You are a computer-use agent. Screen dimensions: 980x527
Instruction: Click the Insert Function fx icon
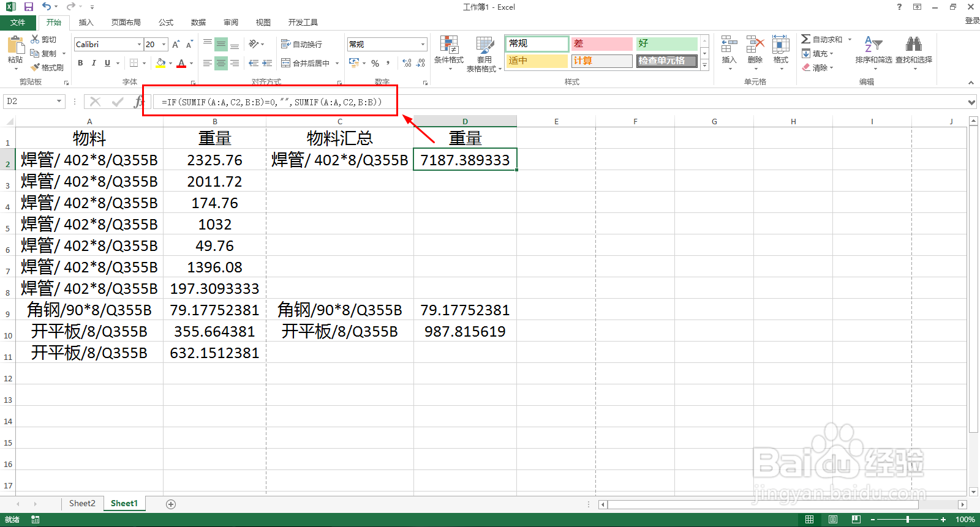coord(138,102)
